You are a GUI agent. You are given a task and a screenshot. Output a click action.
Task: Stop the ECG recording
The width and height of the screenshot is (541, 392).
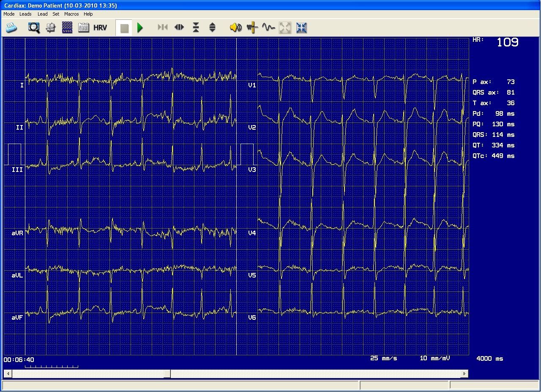[x=124, y=28]
